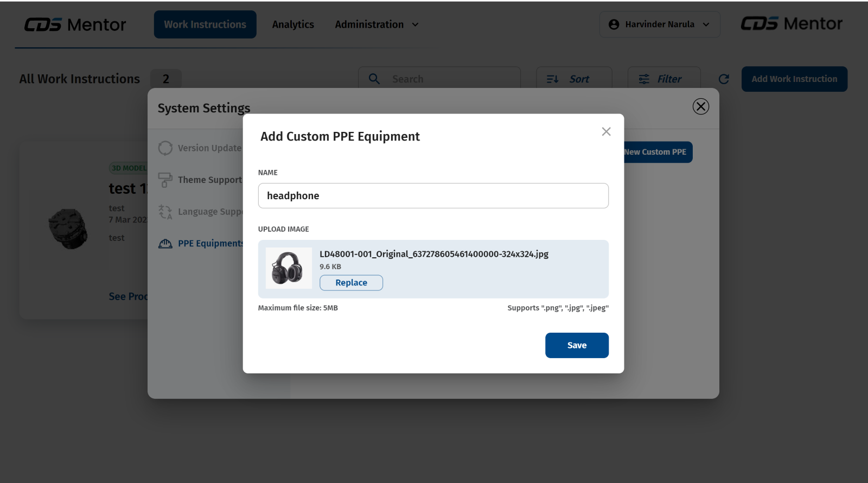The image size is (868, 483).
Task: Click Replace to change uploaded image
Action: click(351, 283)
